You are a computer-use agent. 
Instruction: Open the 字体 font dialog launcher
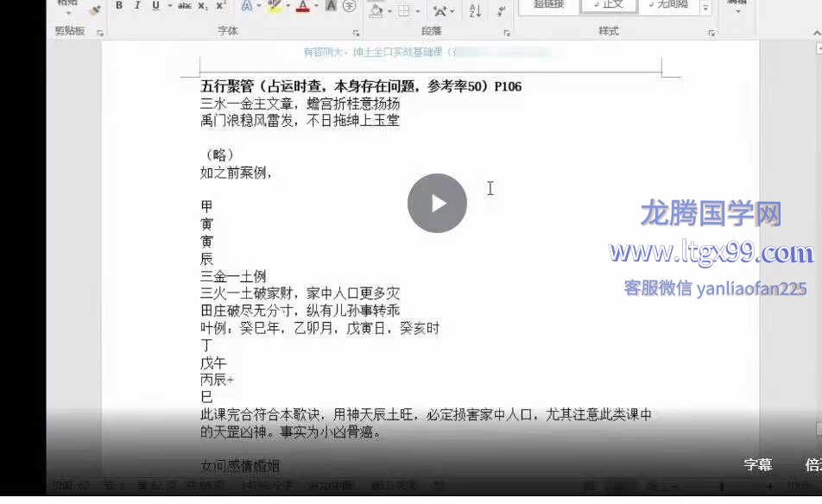click(x=356, y=33)
